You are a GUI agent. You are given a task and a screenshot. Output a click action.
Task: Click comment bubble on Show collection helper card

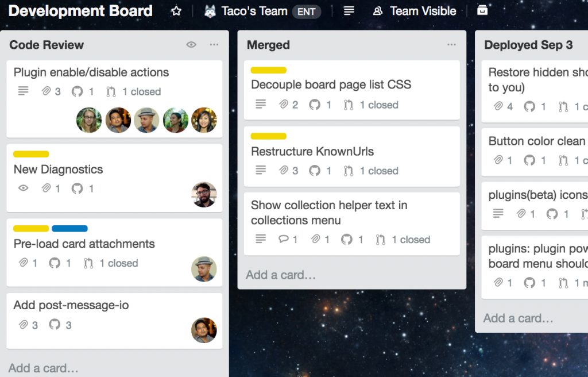tap(283, 240)
